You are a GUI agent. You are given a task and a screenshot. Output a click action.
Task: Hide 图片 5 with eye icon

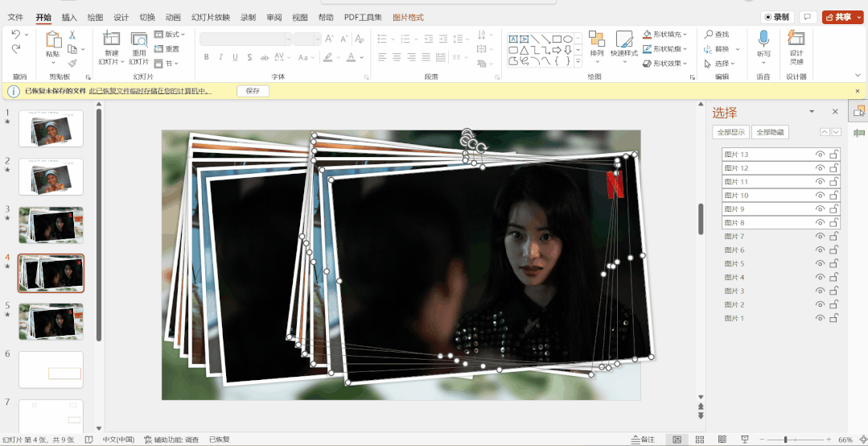pyautogui.click(x=820, y=264)
